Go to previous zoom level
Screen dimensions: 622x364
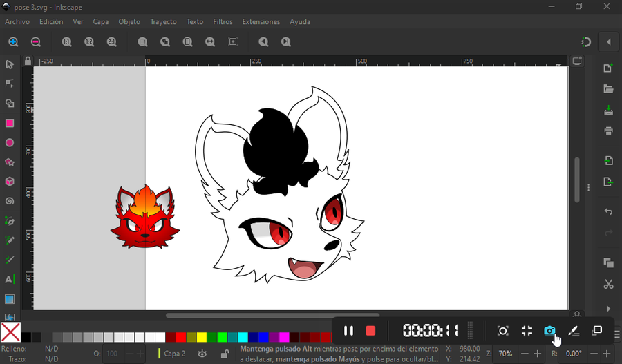coord(263,41)
